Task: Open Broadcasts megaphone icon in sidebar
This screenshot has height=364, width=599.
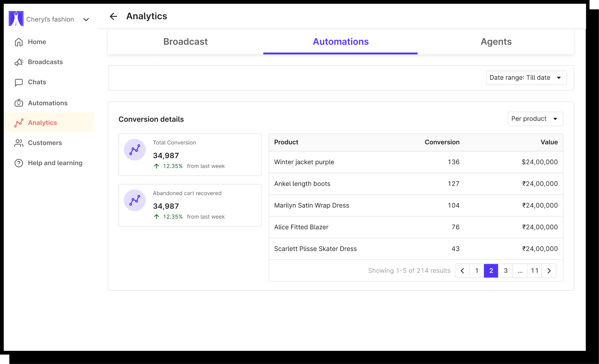Action: pos(19,62)
